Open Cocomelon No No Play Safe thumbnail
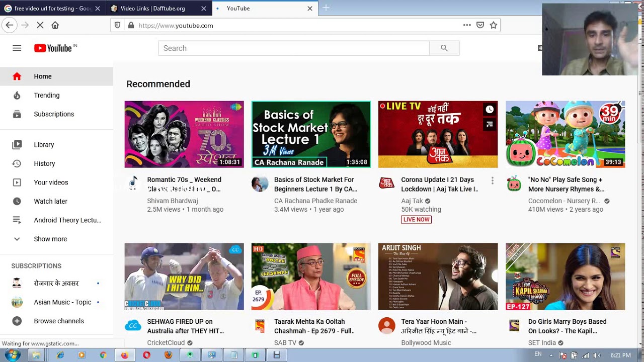 click(x=566, y=134)
